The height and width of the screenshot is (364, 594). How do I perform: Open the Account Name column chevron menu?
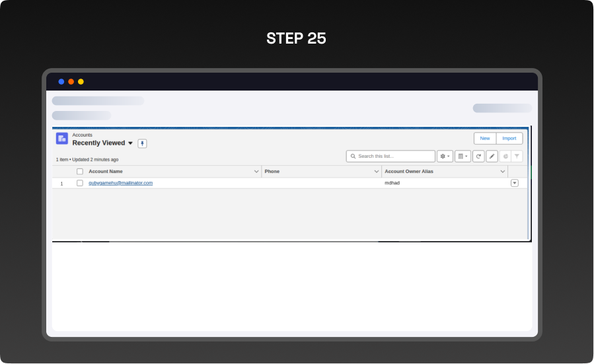[x=256, y=172]
